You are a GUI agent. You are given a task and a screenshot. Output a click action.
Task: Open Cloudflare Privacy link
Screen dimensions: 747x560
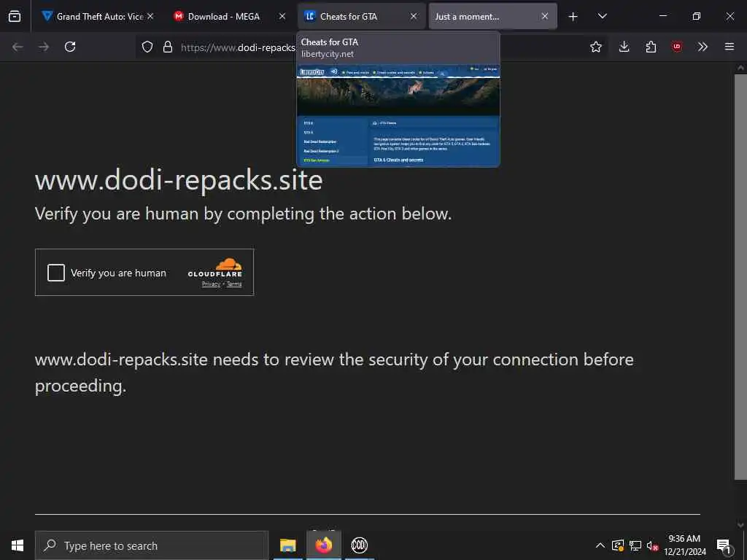(211, 284)
